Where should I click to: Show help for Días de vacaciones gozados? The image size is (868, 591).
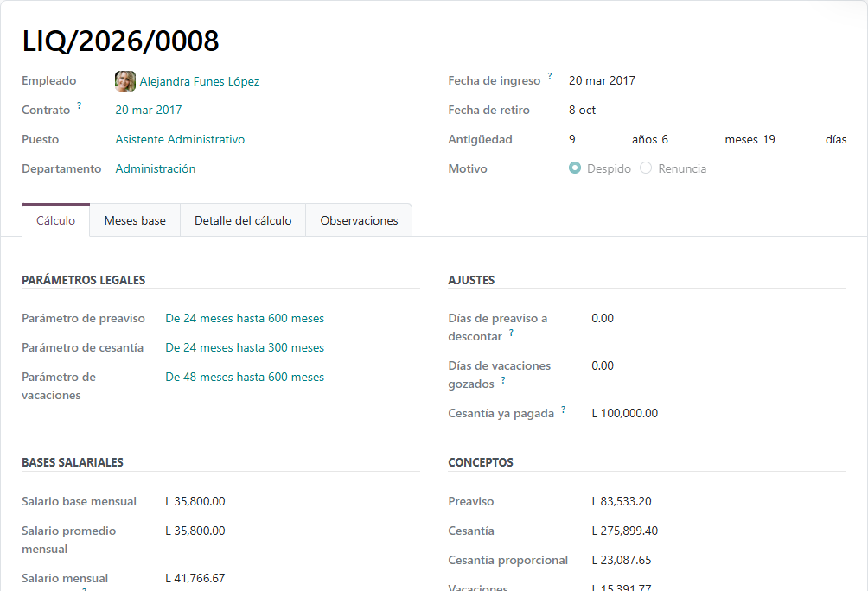pyautogui.click(x=503, y=379)
